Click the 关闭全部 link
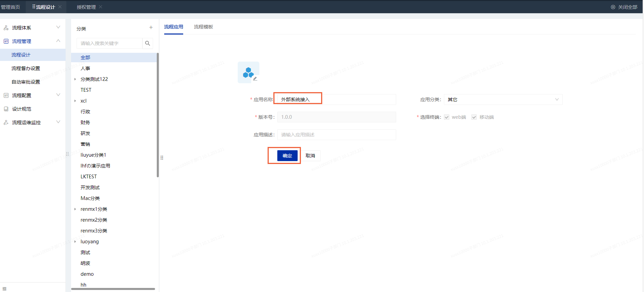Viewport: 644px width, 292px height. pos(628,7)
